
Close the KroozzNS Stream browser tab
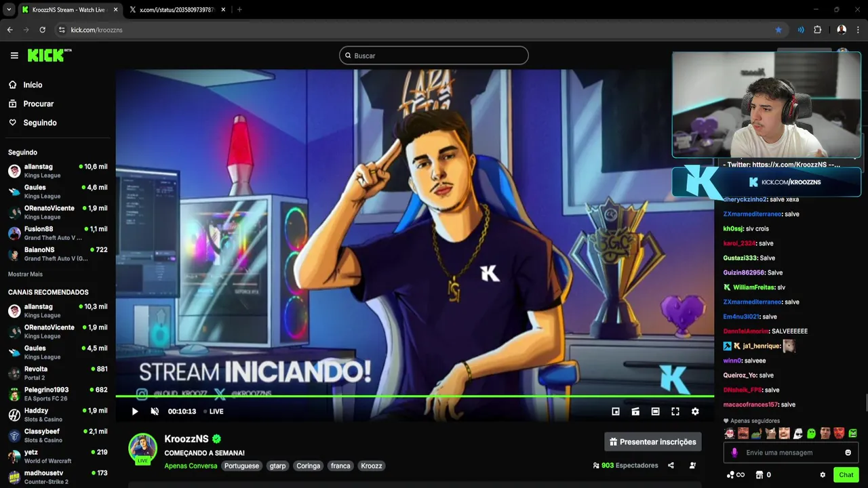click(115, 9)
